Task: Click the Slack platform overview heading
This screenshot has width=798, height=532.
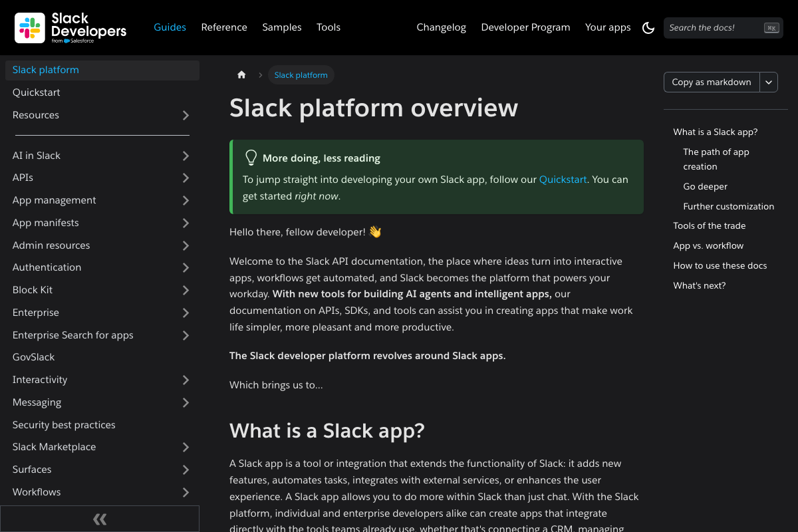Action: click(374, 108)
